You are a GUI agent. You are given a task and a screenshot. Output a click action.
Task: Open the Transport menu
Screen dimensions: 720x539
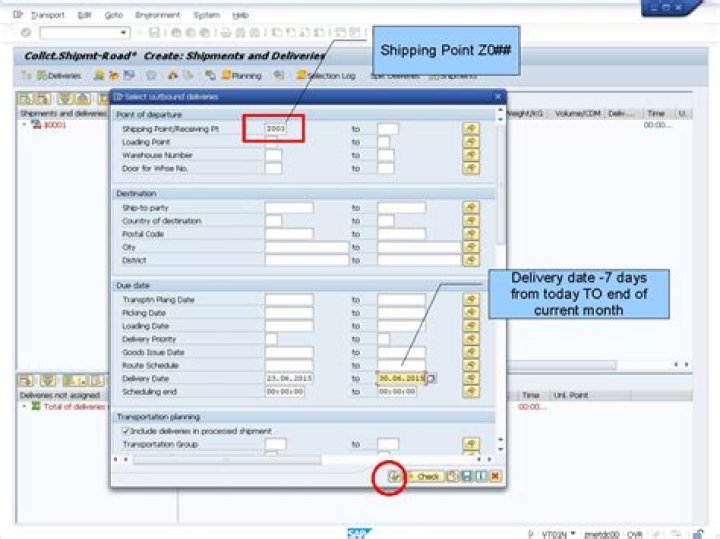click(47, 15)
